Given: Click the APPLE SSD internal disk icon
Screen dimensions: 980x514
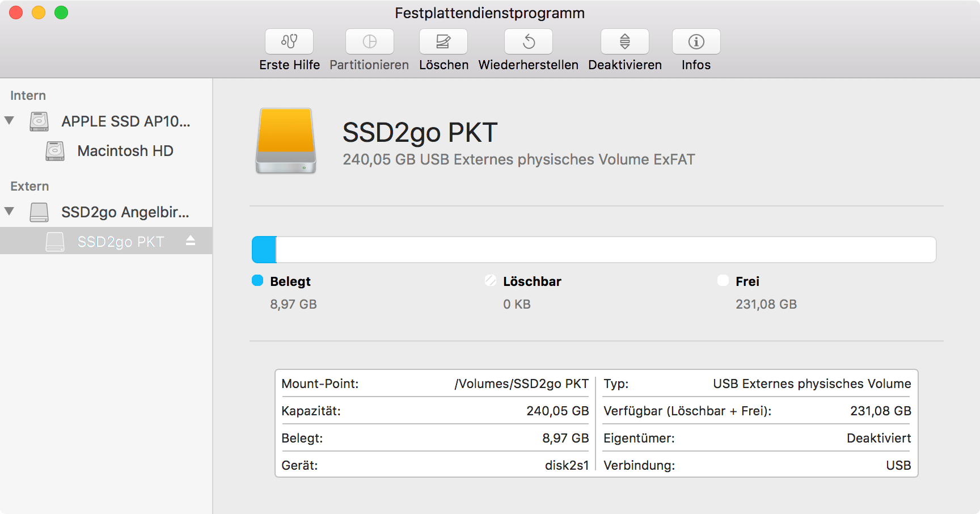Looking at the screenshot, I should coord(39,121).
